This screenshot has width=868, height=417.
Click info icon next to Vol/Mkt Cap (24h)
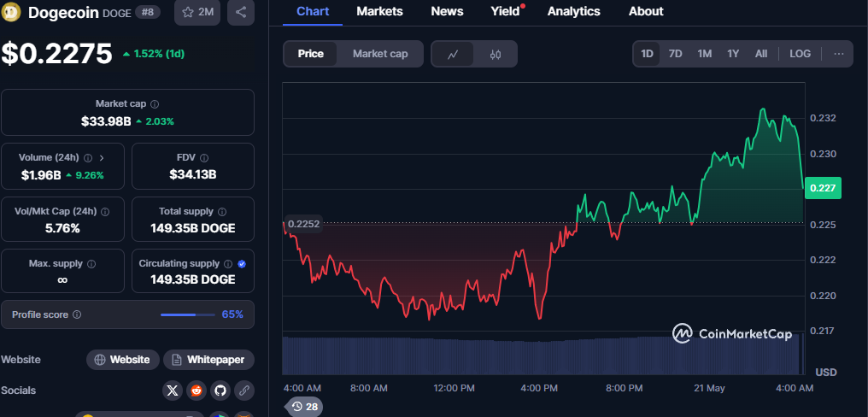coord(105,212)
